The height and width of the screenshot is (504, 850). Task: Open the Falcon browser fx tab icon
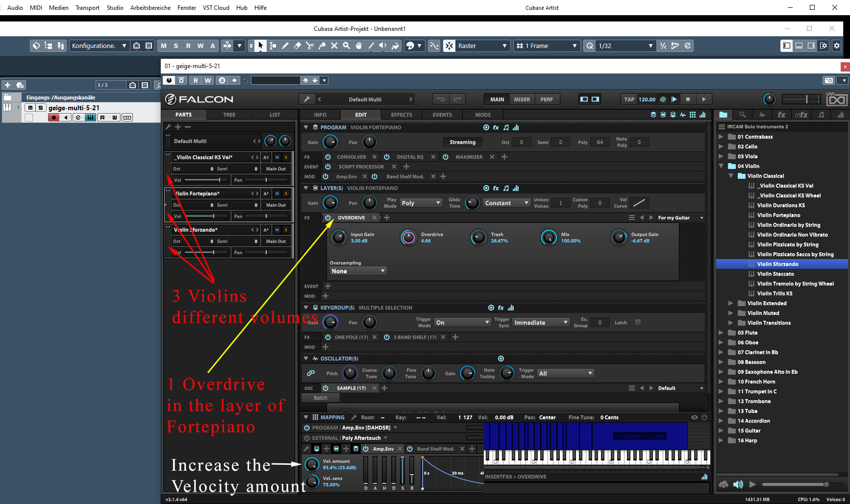(x=781, y=115)
